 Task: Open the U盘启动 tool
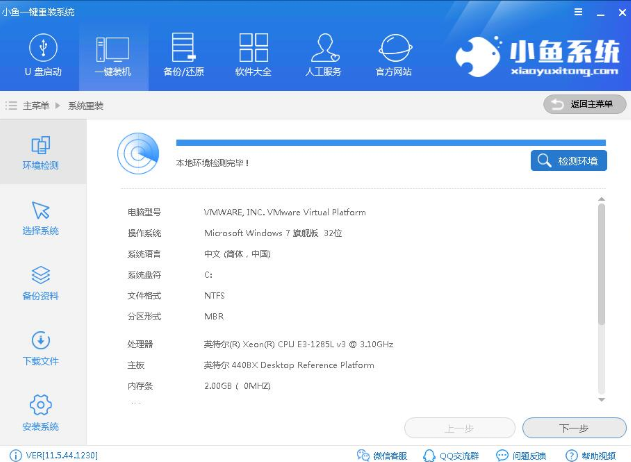pyautogui.click(x=42, y=55)
